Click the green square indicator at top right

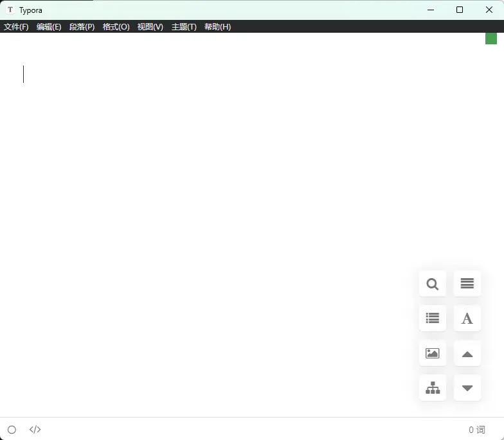click(491, 39)
